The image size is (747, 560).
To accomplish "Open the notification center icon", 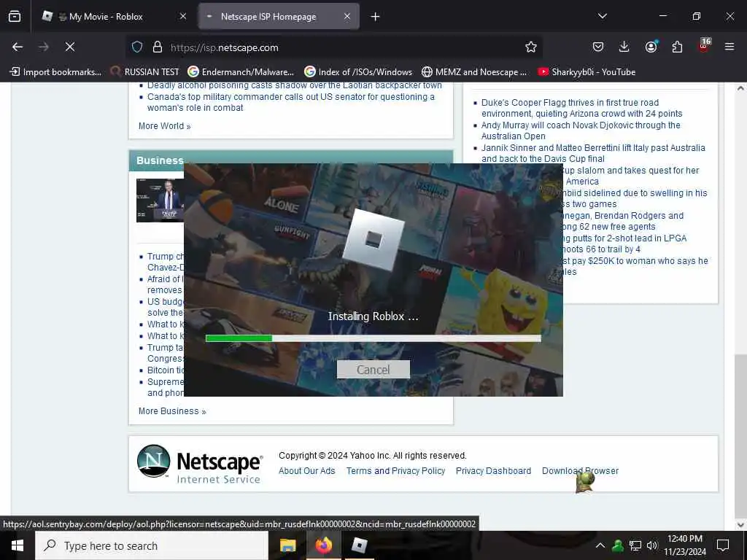I will click(723, 545).
